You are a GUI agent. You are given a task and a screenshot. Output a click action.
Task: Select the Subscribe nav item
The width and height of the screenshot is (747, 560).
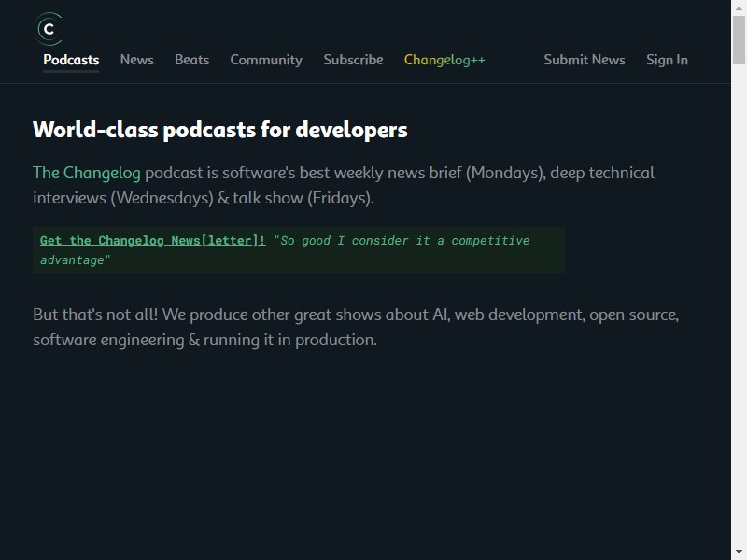pyautogui.click(x=353, y=60)
